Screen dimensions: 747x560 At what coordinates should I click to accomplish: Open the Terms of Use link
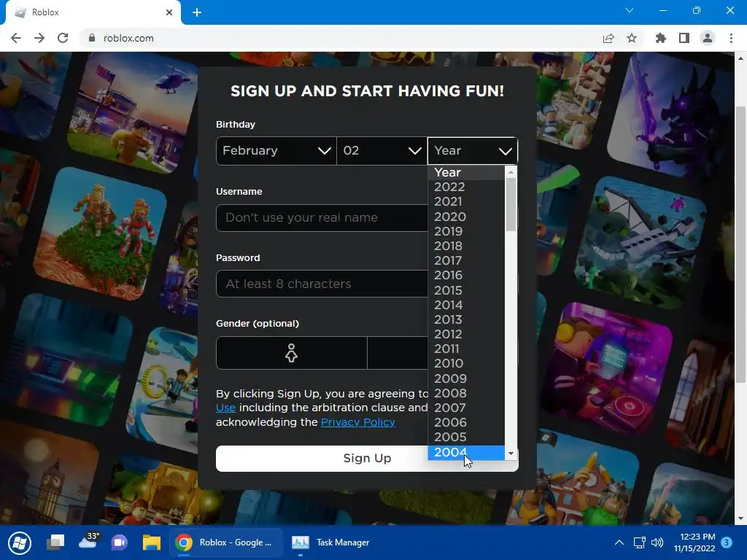click(x=226, y=408)
